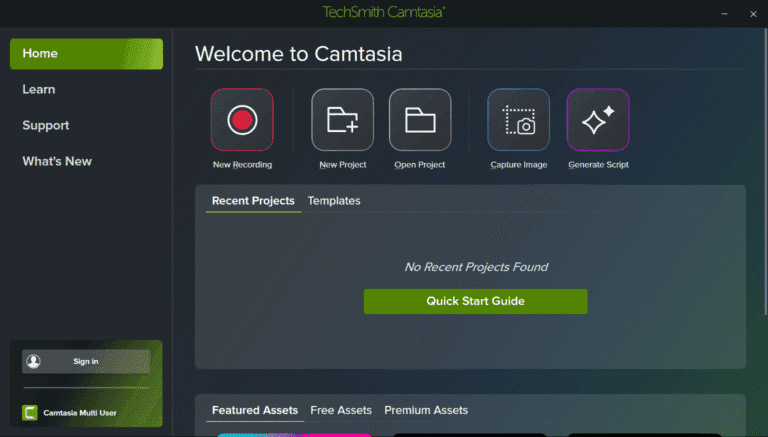View What's New in the sidebar
This screenshot has width=768, height=437.
(57, 161)
